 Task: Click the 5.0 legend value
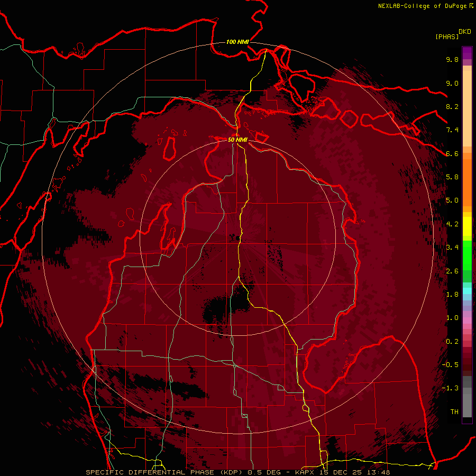point(452,200)
